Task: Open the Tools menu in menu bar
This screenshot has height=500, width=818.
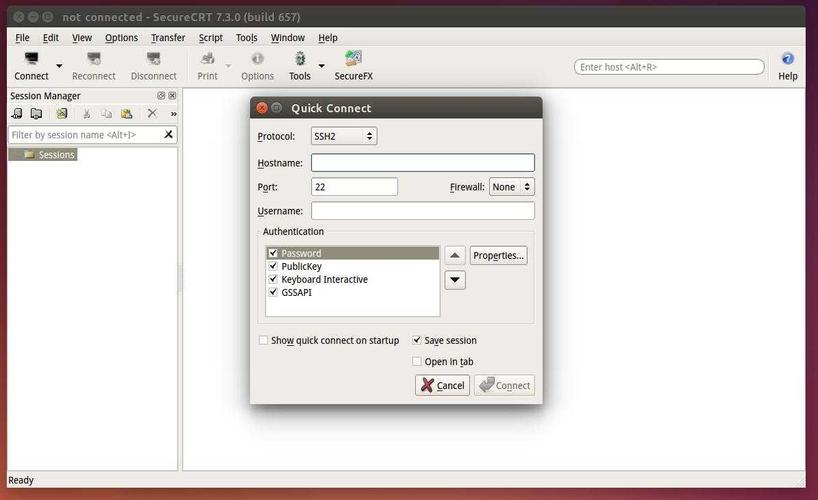Action: tap(247, 38)
